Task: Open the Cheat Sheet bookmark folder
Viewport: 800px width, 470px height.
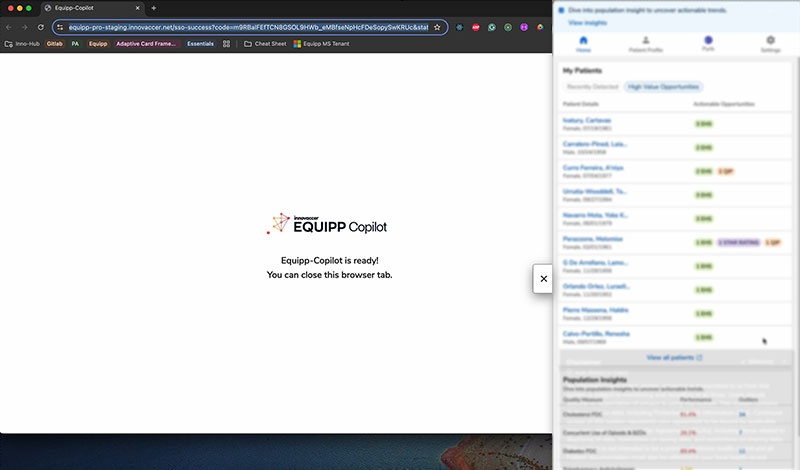Action: (266, 44)
